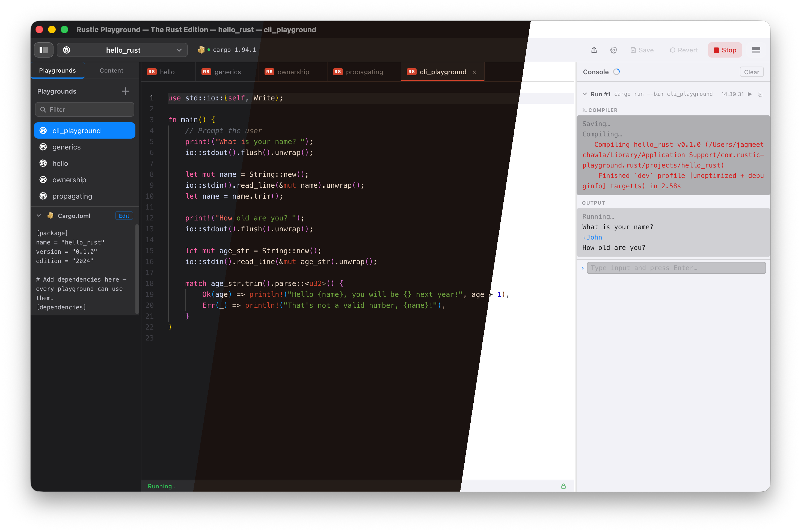Click the COMPILER terminal prompt icon
Screen dimensions: 801x532
pos(585,110)
